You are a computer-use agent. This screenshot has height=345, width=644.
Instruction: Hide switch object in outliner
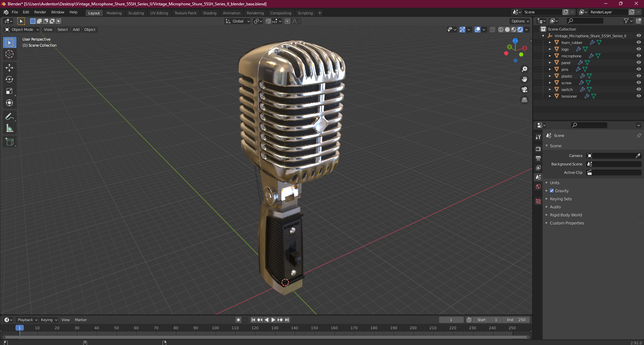pyautogui.click(x=639, y=89)
